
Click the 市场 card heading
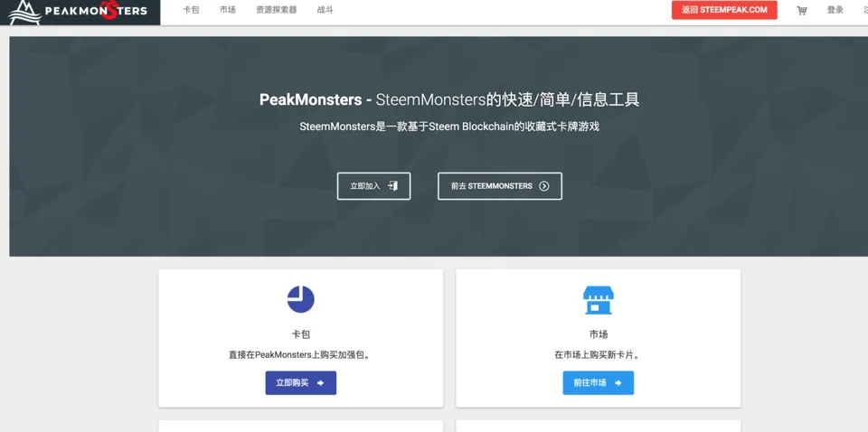(x=599, y=334)
